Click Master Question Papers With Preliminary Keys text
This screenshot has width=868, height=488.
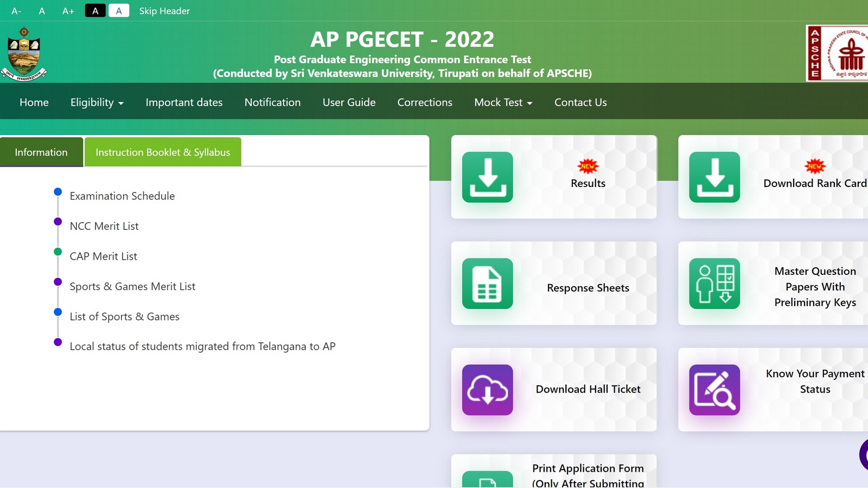[x=815, y=287]
